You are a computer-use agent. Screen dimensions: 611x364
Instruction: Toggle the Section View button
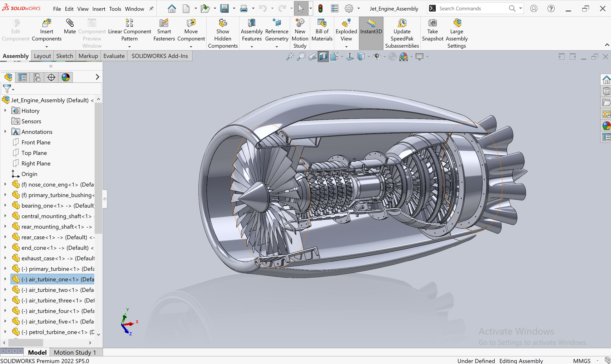pos(323,57)
